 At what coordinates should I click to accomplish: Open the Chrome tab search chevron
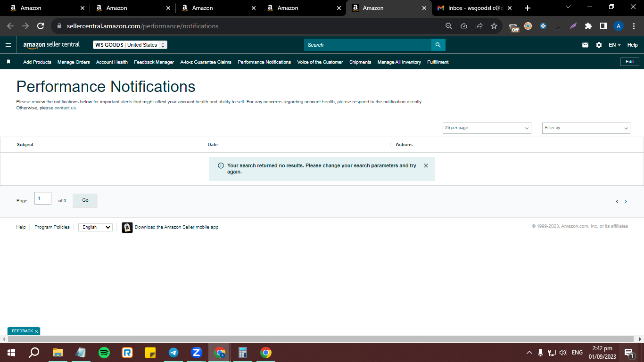click(x=568, y=7)
